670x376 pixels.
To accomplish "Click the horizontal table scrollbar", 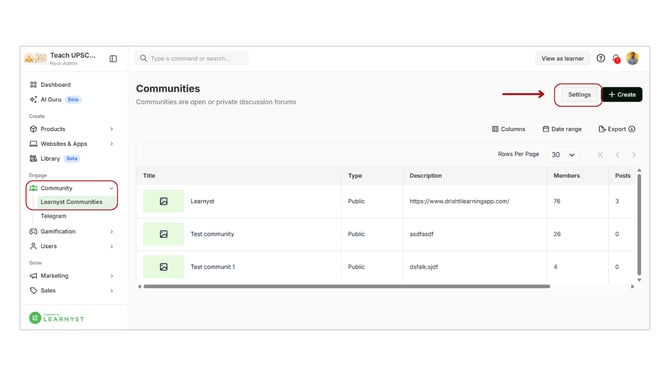I will pyautogui.click(x=347, y=286).
